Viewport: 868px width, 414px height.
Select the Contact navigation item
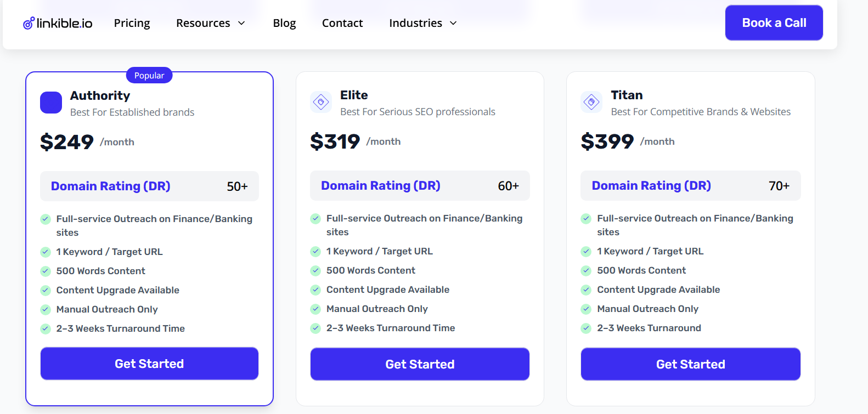[x=342, y=23]
